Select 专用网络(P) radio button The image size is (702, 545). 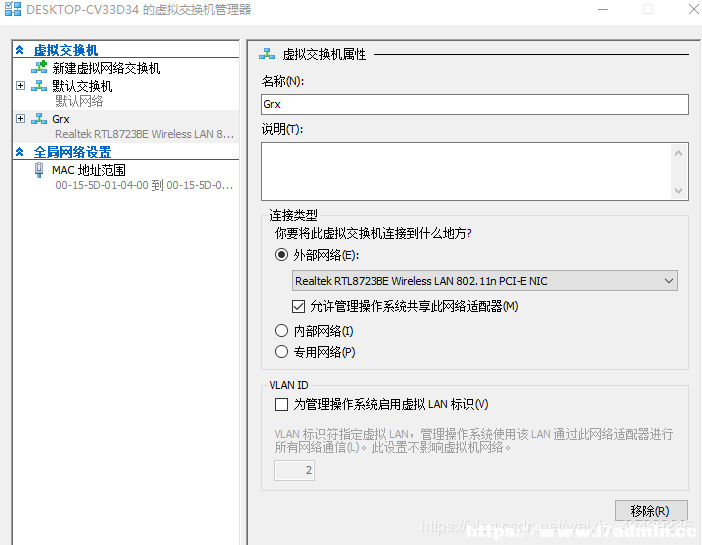(x=281, y=352)
